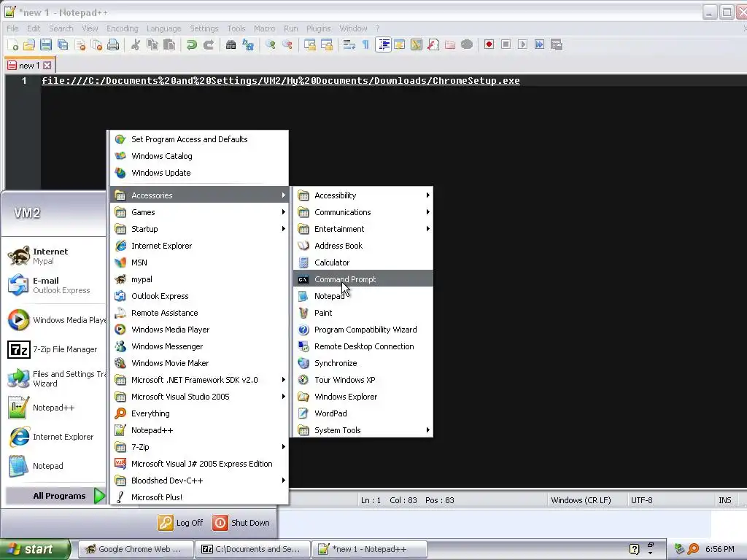Click Run Macro Multiple Times icon

point(539,44)
